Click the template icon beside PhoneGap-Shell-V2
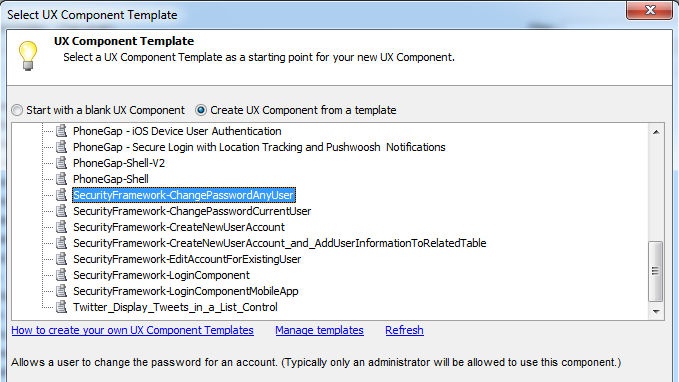 tap(61, 163)
